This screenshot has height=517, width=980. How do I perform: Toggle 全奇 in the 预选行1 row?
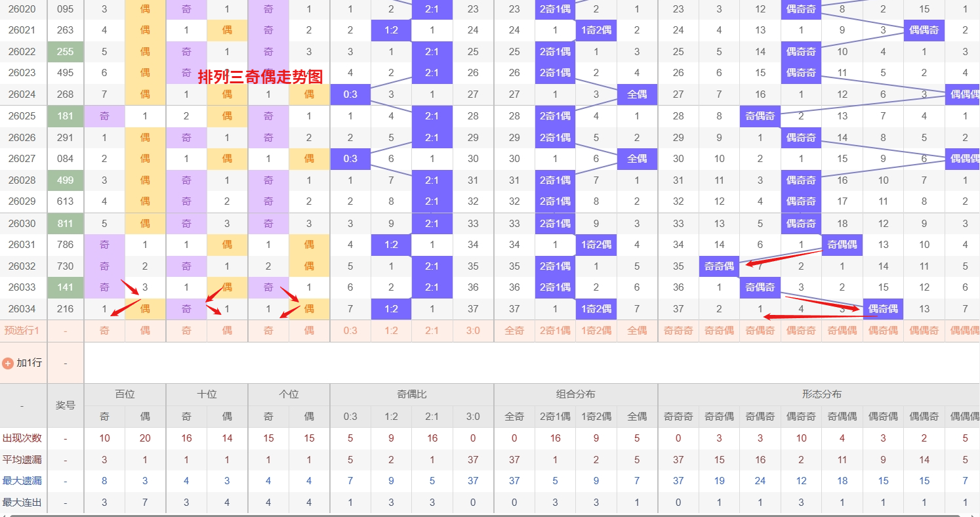tap(514, 331)
